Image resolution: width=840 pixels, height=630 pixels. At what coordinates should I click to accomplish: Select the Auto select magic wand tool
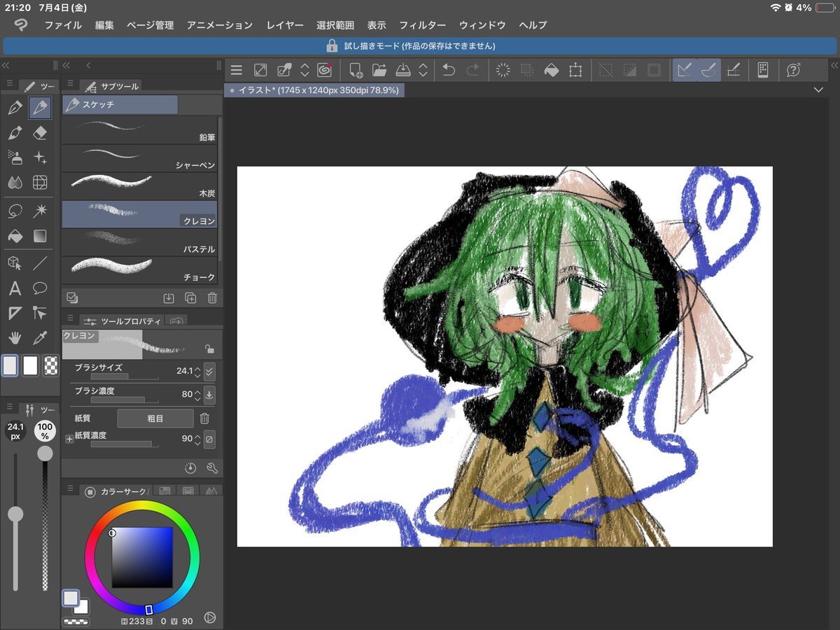point(41,211)
